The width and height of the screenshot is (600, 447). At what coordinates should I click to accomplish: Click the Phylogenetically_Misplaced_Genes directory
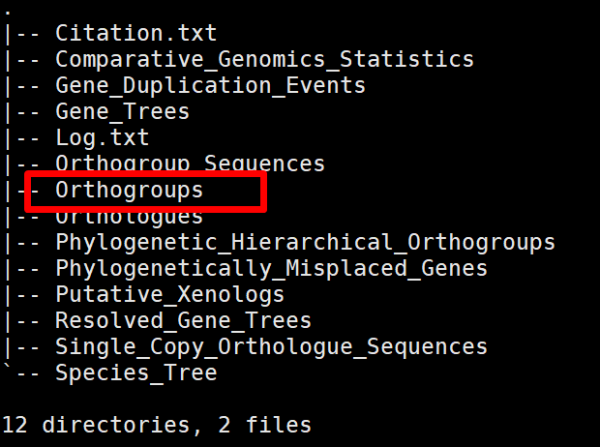(271, 268)
